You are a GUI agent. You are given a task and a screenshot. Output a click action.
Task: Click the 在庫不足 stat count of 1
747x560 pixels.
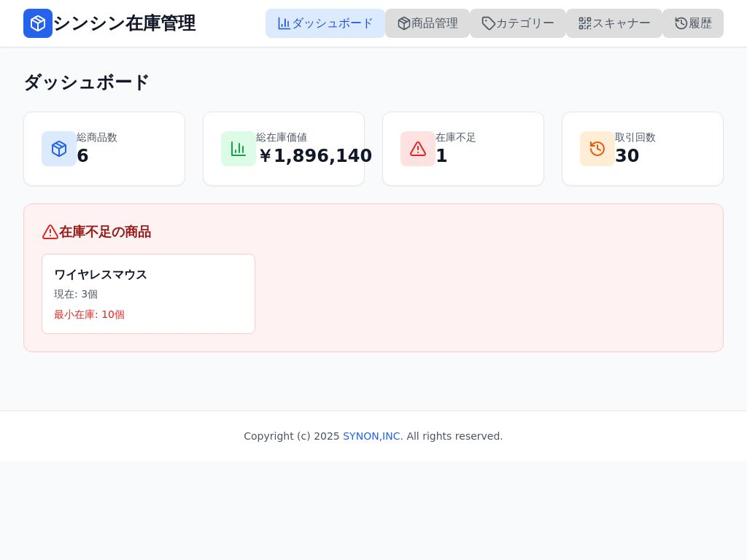pyautogui.click(x=441, y=156)
